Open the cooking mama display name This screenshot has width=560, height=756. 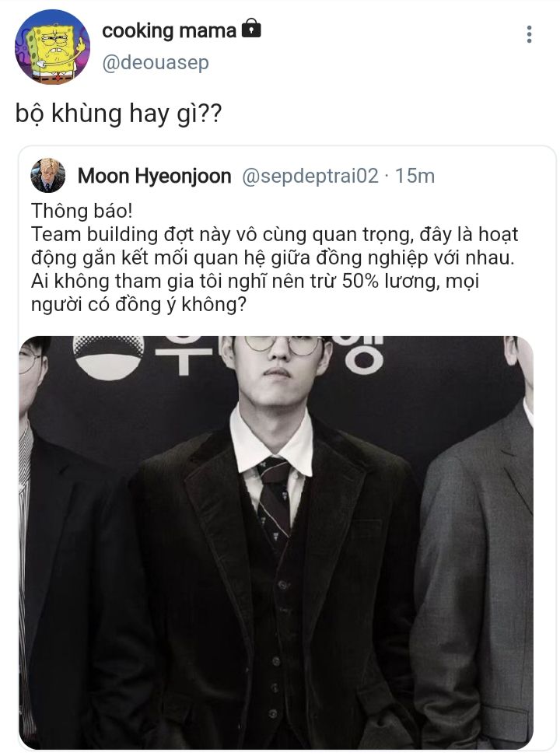(x=169, y=31)
